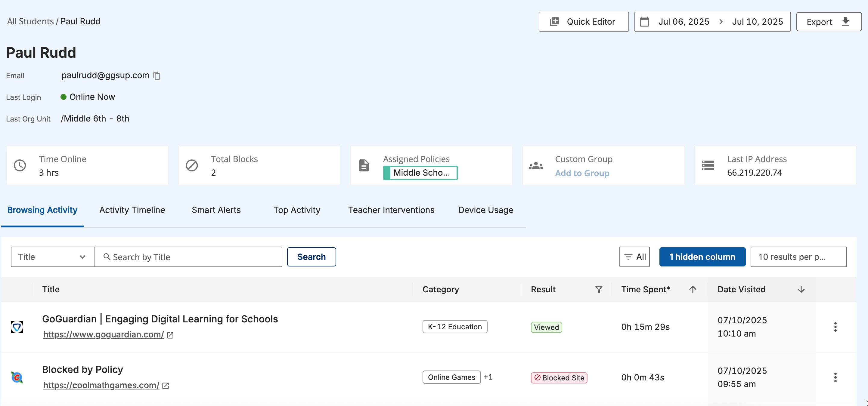Open the https://www.goguardian.com/ link
Viewport: 868px width, 406px height.
[104, 334]
